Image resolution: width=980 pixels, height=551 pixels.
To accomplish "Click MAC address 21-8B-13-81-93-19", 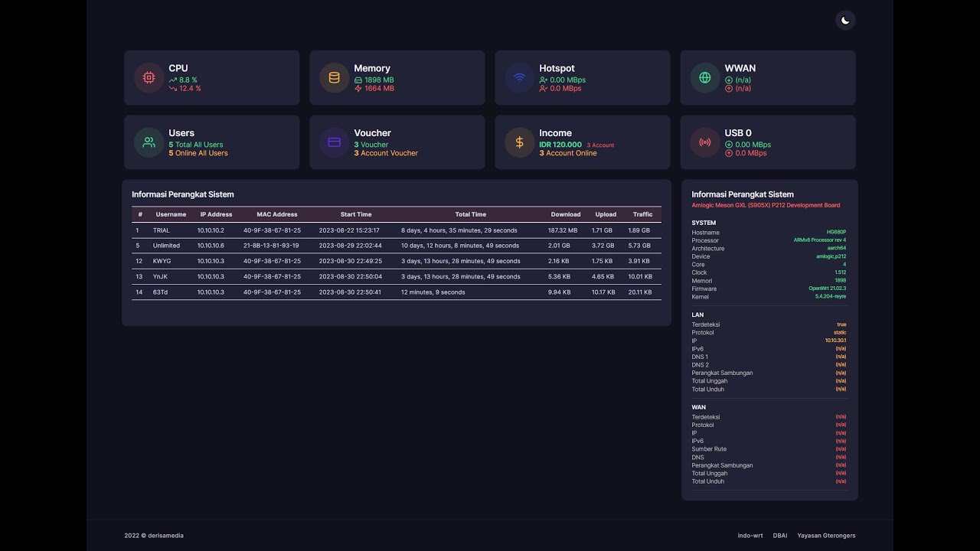I will [271, 246].
